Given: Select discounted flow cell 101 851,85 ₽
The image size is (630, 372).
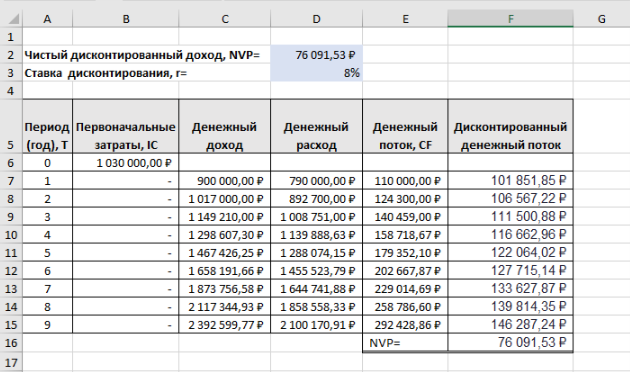Looking at the screenshot, I should [x=510, y=181].
